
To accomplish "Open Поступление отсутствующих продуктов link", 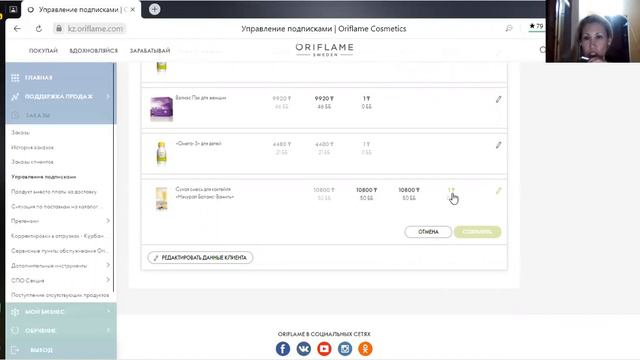I will coord(60,295).
